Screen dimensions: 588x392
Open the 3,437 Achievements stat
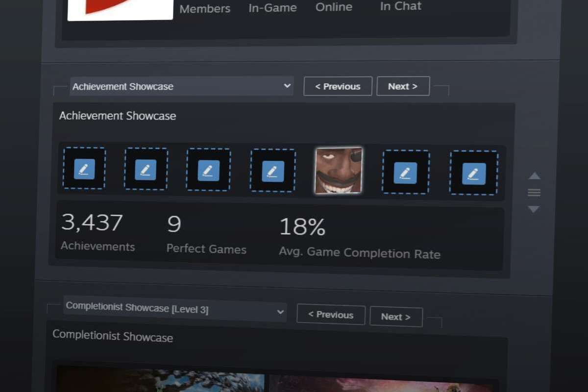pyautogui.click(x=97, y=232)
